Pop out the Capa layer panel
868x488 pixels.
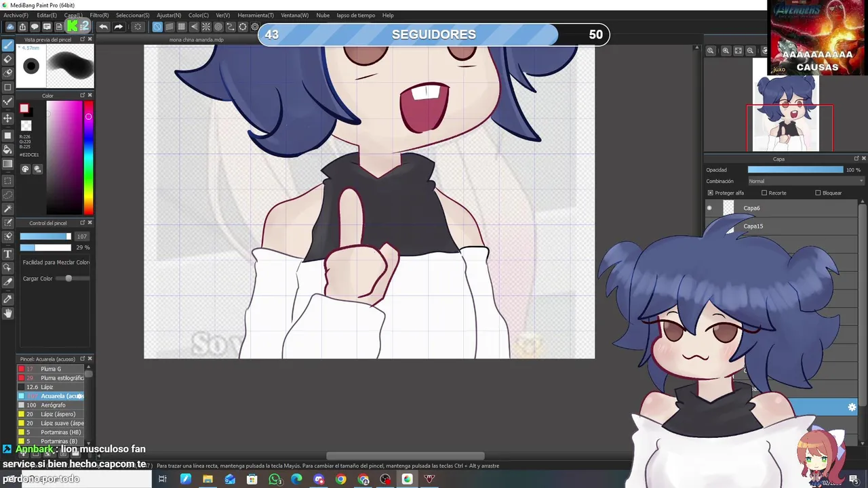856,159
